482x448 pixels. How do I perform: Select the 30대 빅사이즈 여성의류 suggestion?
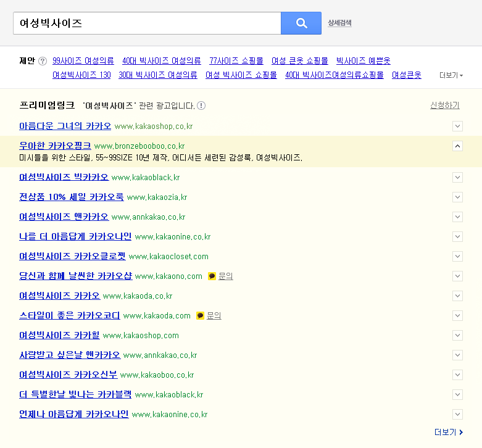[158, 75]
